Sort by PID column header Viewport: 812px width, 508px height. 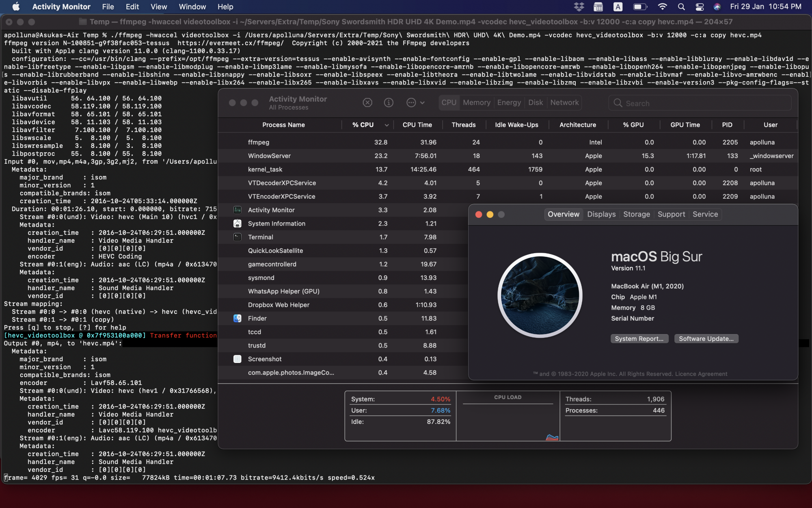(727, 125)
